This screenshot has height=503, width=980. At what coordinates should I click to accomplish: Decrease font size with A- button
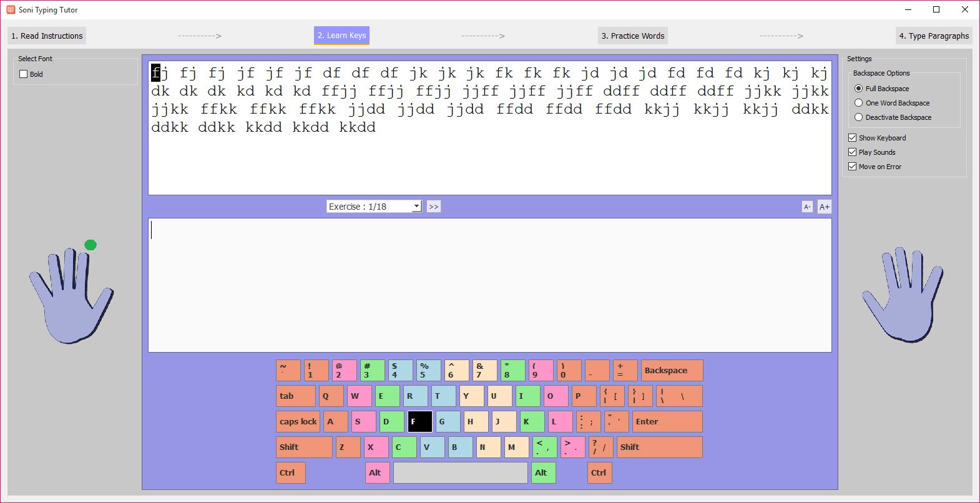(807, 207)
